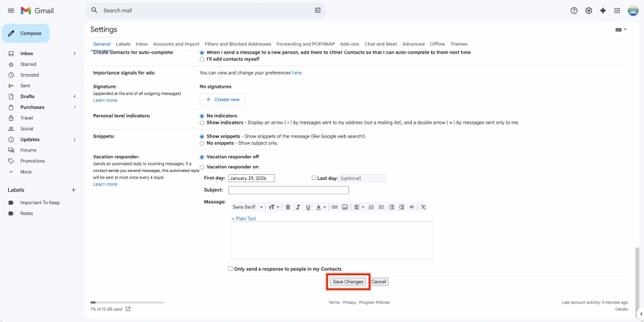Viewport: 644px width, 322px height.
Task: Open the text color dropdown
Action: pos(321,207)
